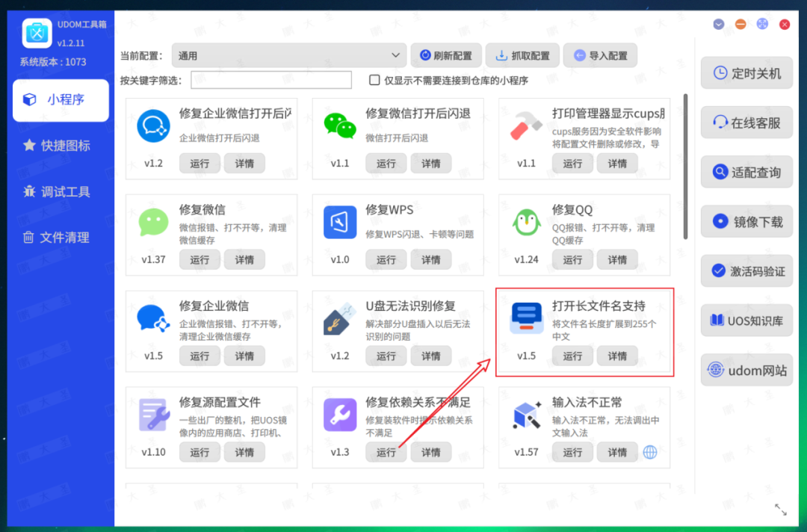Viewport: 807px width, 532px height.
Task: Open 详情 for 修复微信 v1.37
Action: [244, 260]
